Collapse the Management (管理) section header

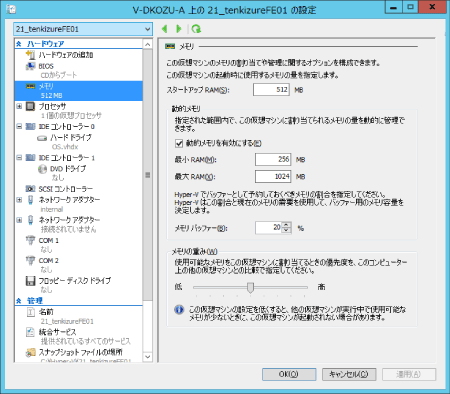tap(19, 301)
